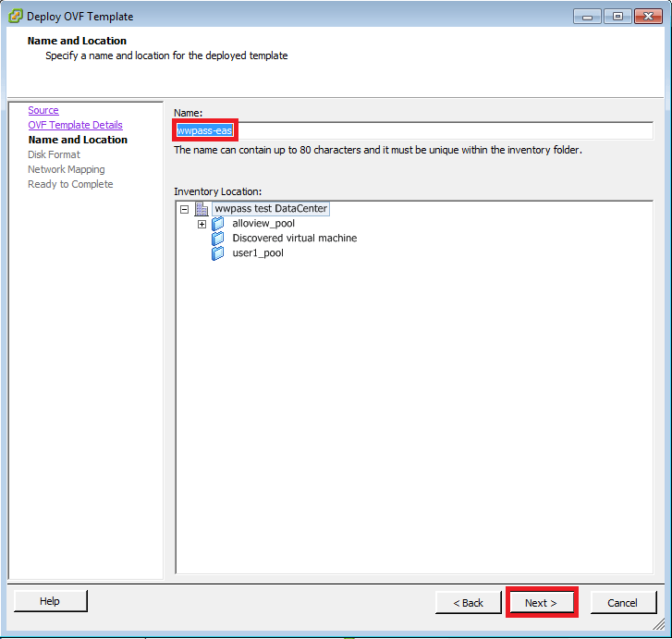Select wwpass test DataCenter in inventory
Image resolution: width=672 pixels, height=639 pixels.
point(271,208)
